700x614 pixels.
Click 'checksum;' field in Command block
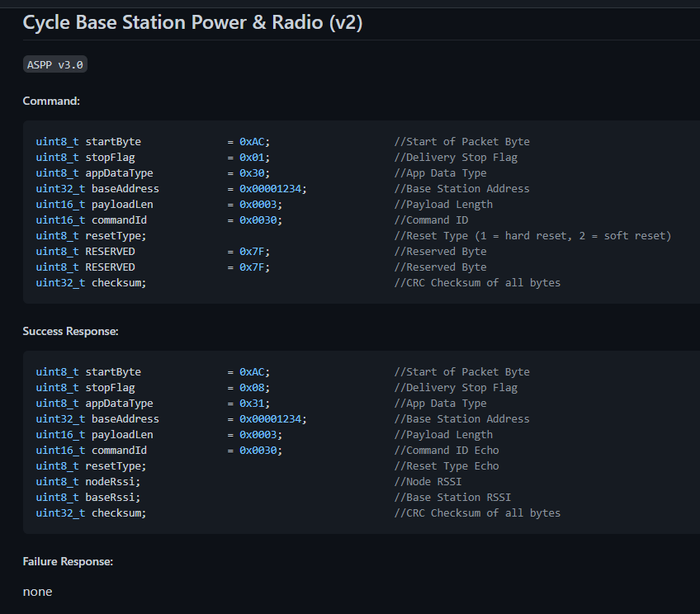coord(119,283)
